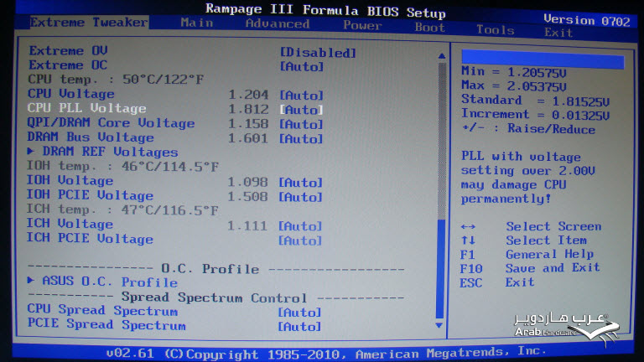
Task: Click the Standard = 1.81525V help line
Action: [536, 101]
